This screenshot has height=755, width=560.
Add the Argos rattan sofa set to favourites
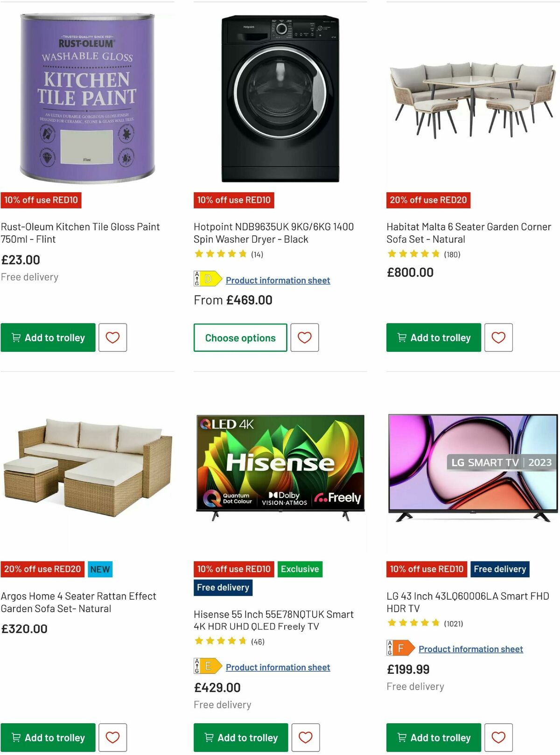pyautogui.click(x=112, y=737)
